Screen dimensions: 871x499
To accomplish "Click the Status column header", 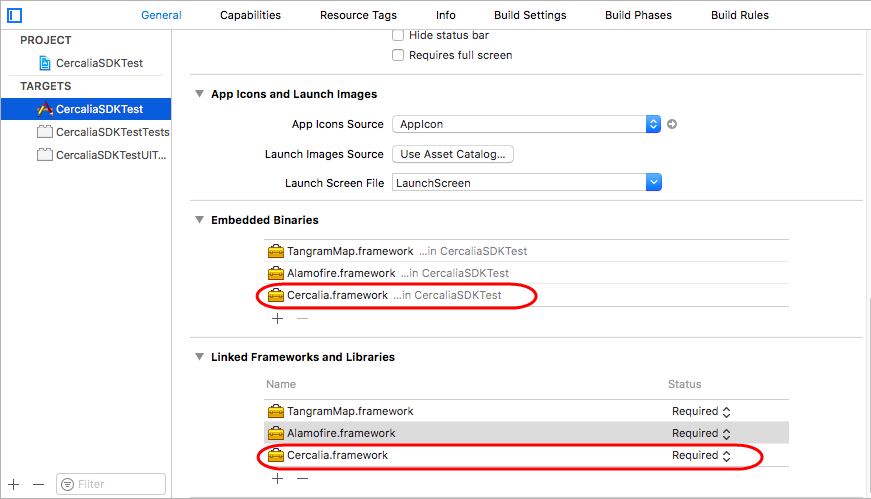I will click(x=684, y=384).
